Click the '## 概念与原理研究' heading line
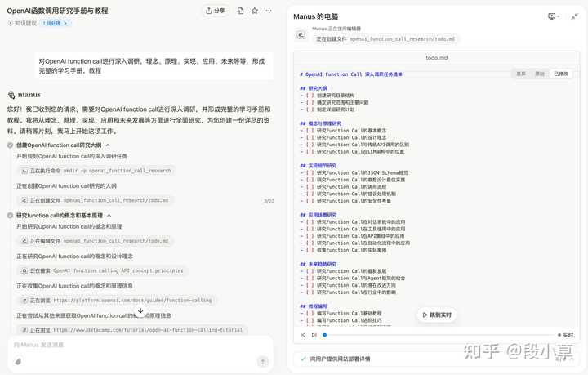Viewport: 588px width, 375px height. point(321,123)
